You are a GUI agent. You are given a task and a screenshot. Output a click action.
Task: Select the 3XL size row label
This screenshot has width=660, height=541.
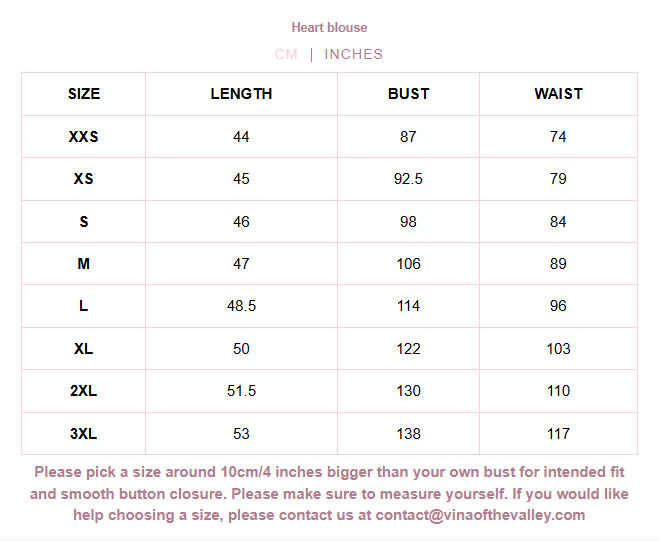84,434
